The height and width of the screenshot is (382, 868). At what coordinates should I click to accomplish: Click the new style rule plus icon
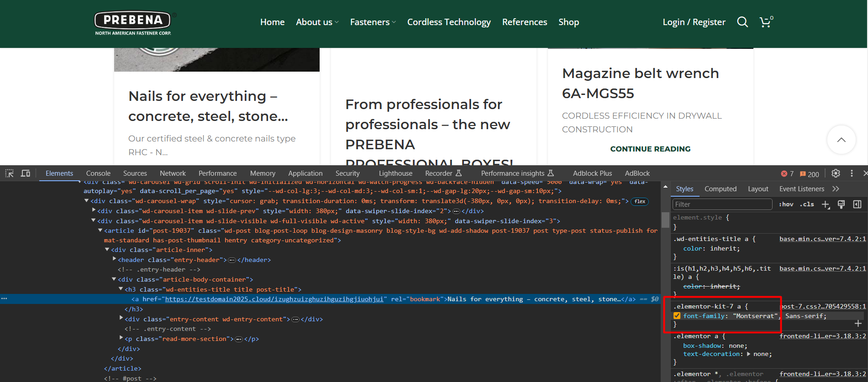pyautogui.click(x=826, y=204)
